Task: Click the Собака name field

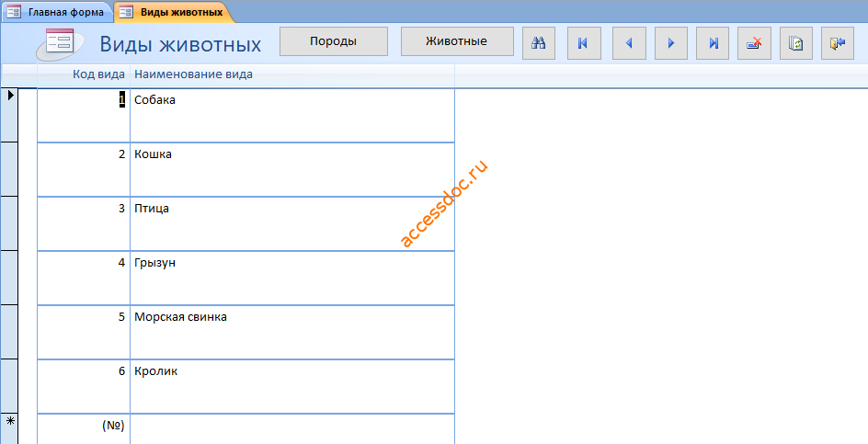Action: click(292, 115)
